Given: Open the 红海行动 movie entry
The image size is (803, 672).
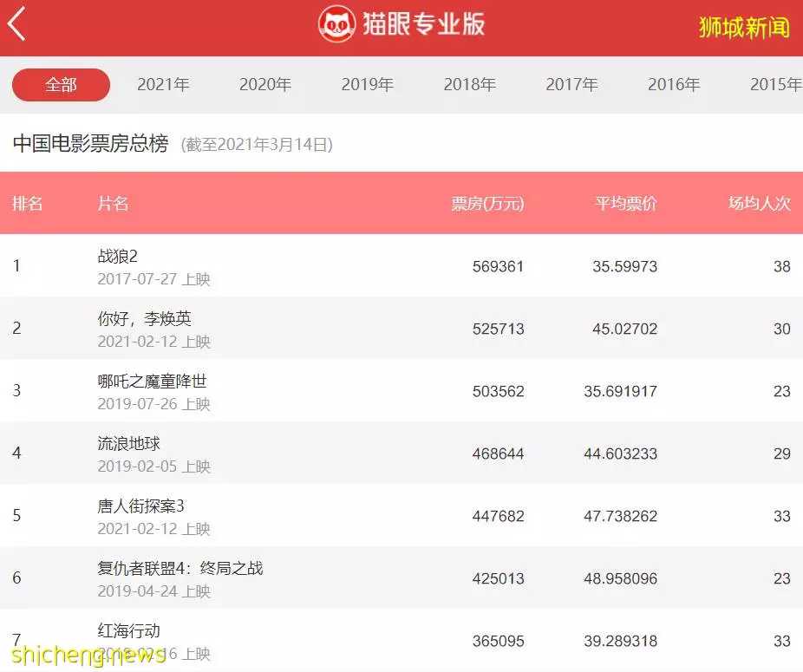Looking at the screenshot, I should coord(401,640).
